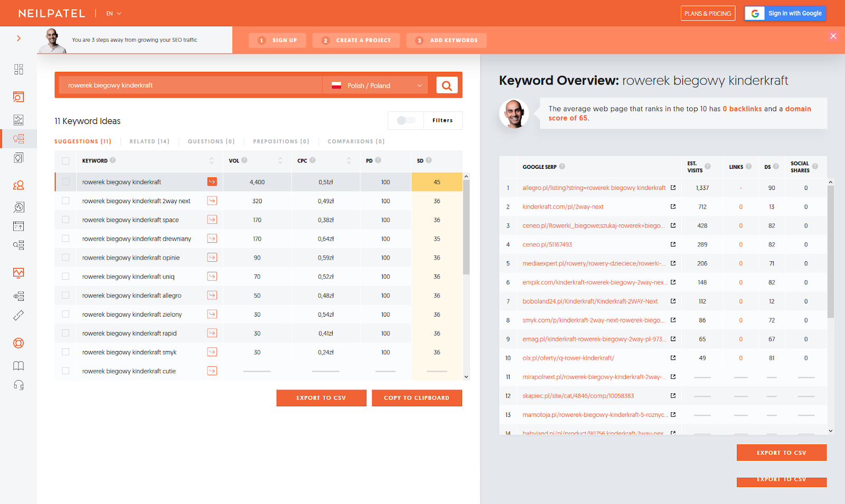Click the help icon next to GOOGLE SERP

tap(562, 166)
